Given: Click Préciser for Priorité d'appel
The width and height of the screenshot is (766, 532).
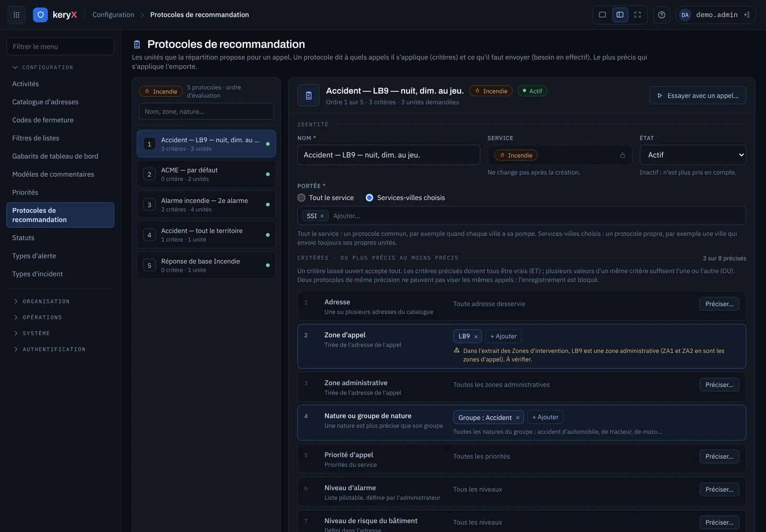Looking at the screenshot, I should point(719,457).
